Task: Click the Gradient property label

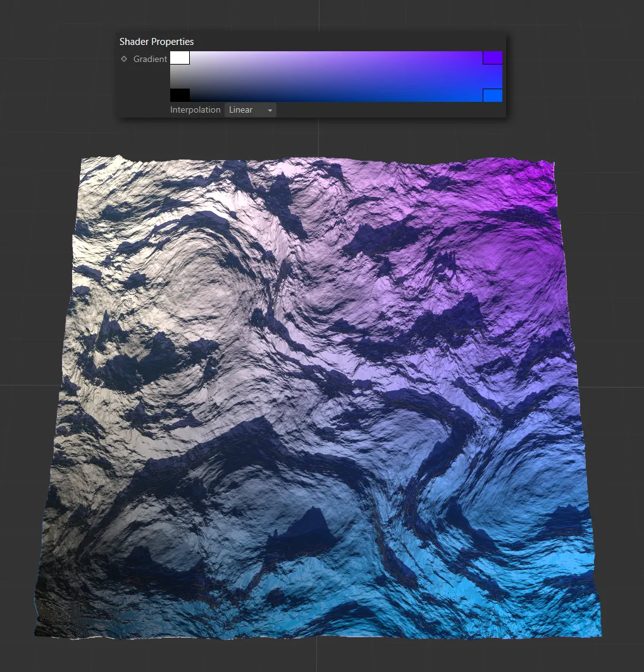Action: pyautogui.click(x=150, y=59)
